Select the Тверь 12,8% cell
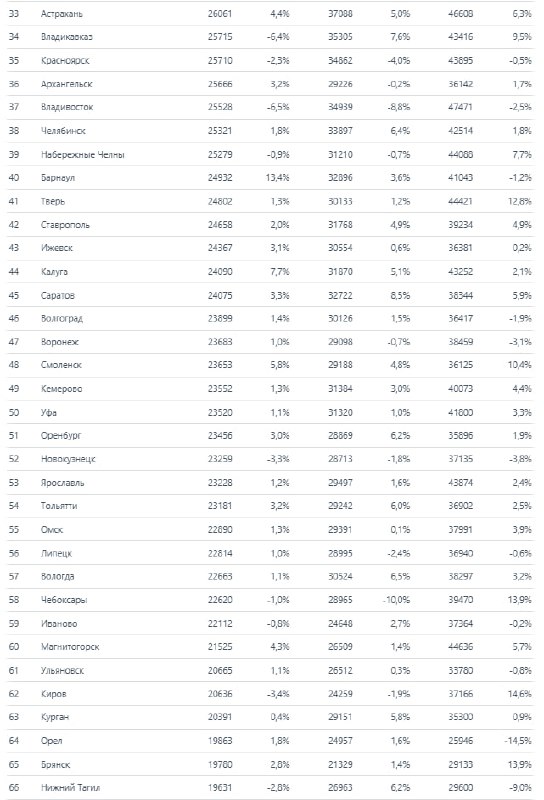This screenshot has width=544, height=800. [520, 202]
